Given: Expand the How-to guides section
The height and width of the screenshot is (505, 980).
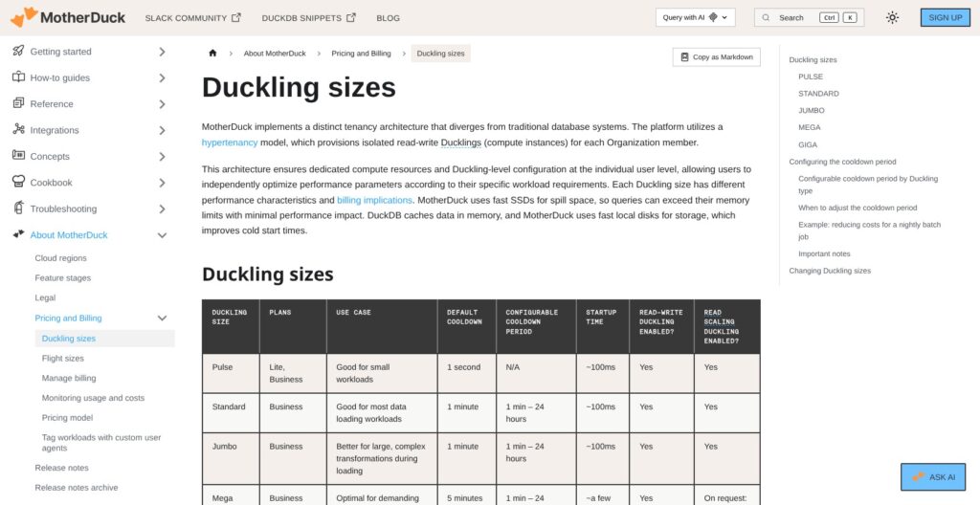Looking at the screenshot, I should pos(162,78).
